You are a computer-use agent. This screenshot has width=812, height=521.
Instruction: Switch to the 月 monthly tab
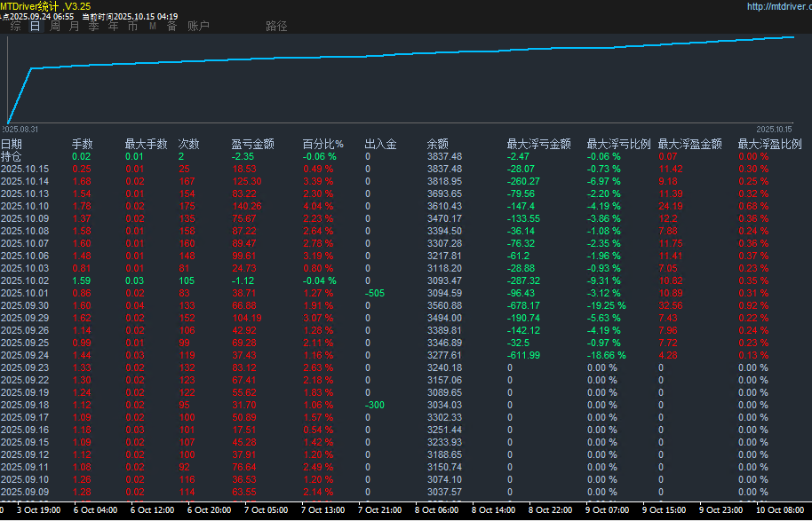(74, 26)
